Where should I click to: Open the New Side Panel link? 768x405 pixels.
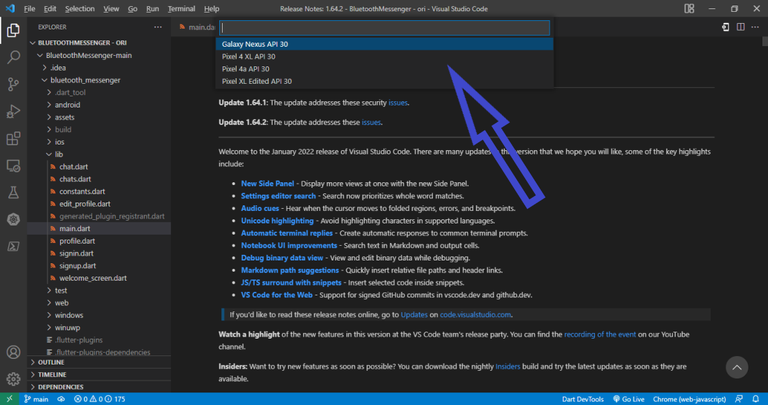(x=267, y=184)
